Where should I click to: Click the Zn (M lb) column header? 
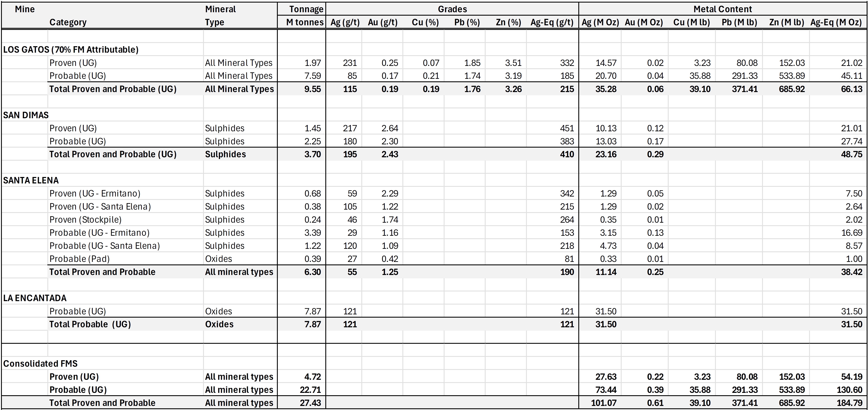[x=786, y=22]
